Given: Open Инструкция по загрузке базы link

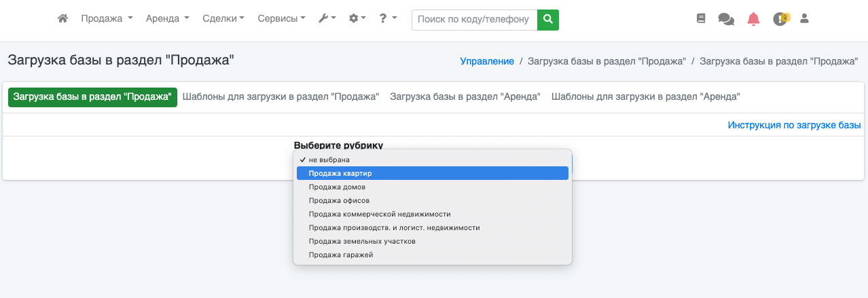Looking at the screenshot, I should (794, 125).
